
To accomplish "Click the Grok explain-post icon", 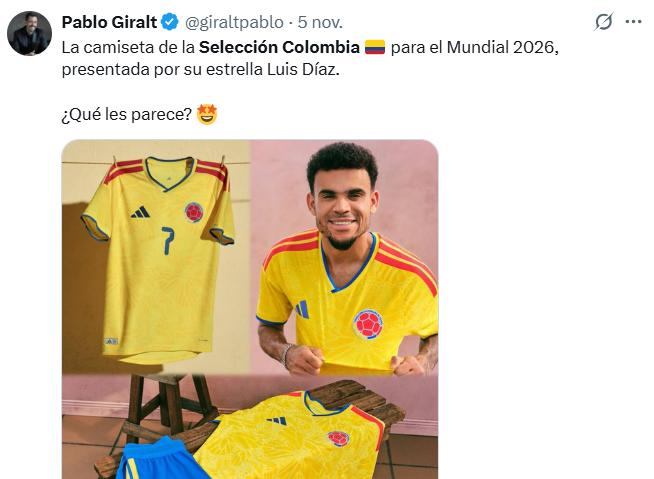I will pyautogui.click(x=604, y=22).
